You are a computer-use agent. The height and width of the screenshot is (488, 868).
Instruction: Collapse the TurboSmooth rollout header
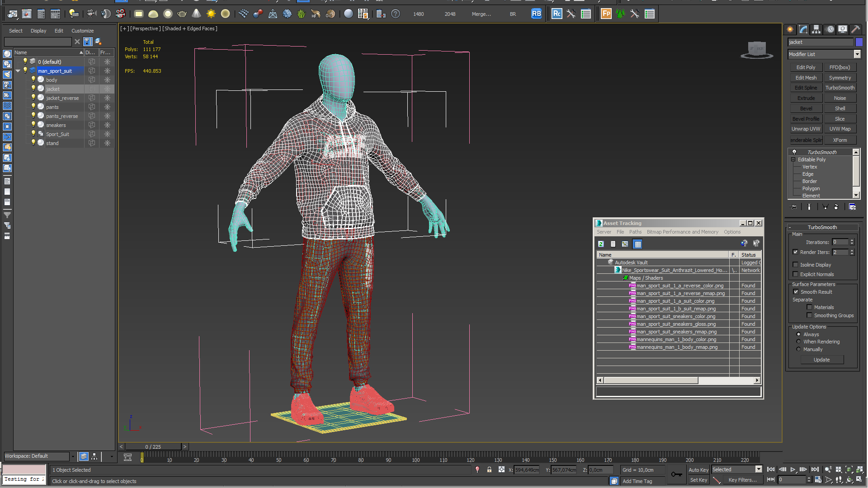822,227
